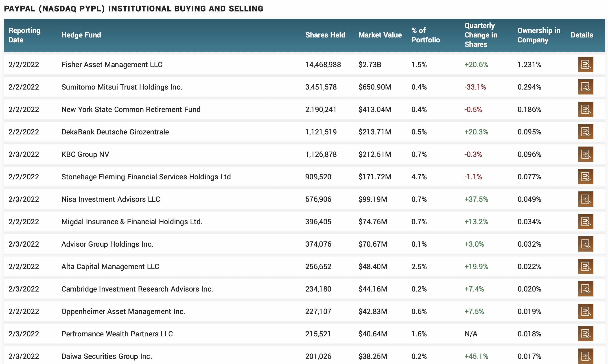The height and width of the screenshot is (364, 608).
Task: Sort by Market Value column header
Action: 380,35
